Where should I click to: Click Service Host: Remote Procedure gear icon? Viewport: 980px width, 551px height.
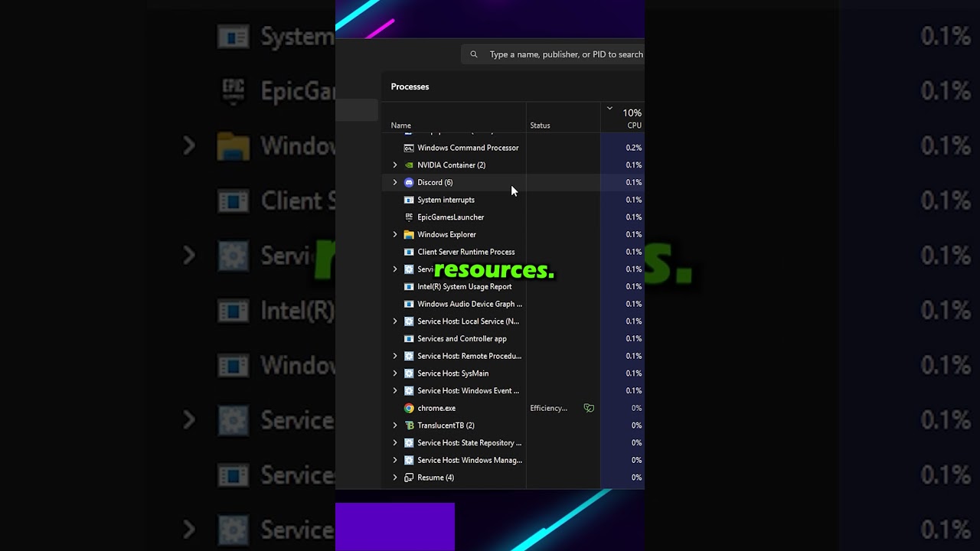click(x=409, y=356)
